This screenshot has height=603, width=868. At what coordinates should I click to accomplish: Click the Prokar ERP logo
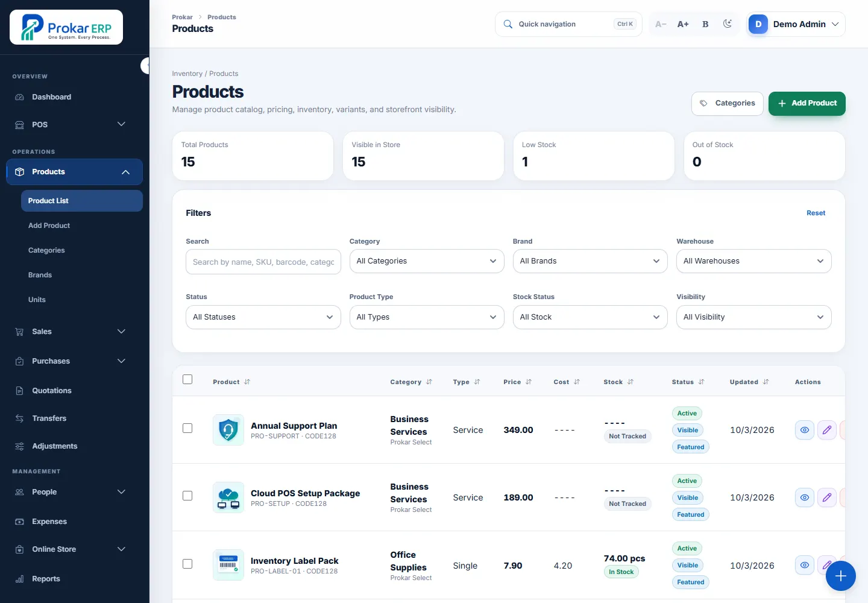tap(66, 27)
